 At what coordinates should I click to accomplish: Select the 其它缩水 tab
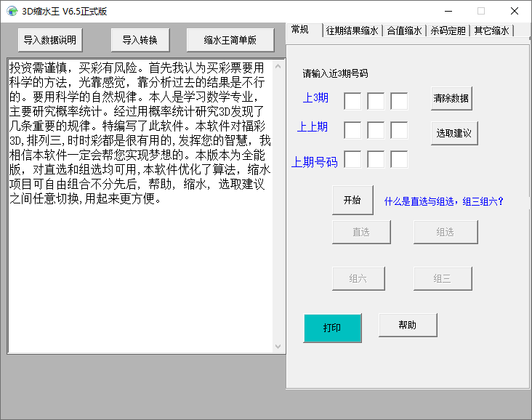coord(491,31)
